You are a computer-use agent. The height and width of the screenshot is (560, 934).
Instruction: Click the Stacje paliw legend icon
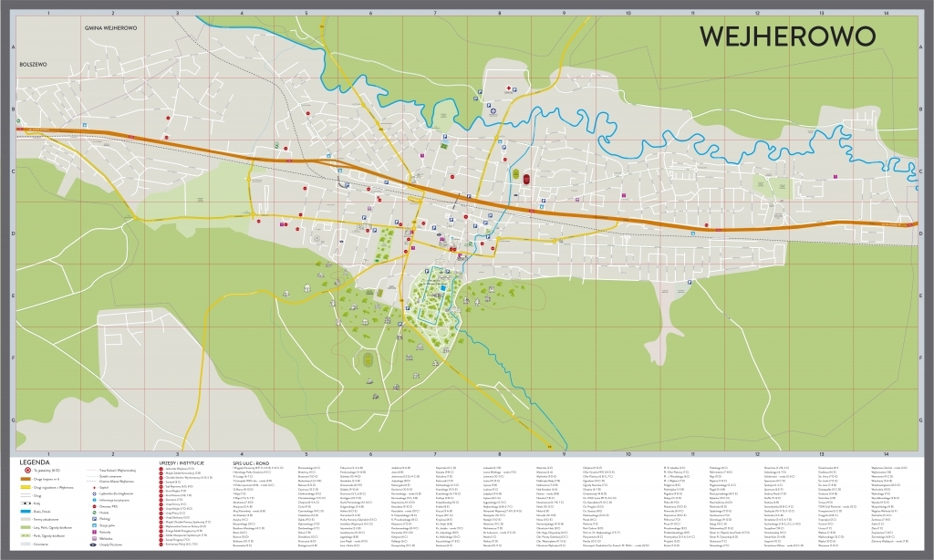94,525
